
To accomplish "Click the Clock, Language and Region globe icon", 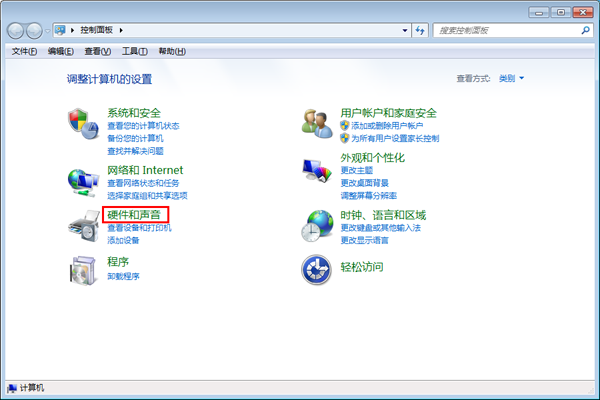I will pyautogui.click(x=317, y=226).
